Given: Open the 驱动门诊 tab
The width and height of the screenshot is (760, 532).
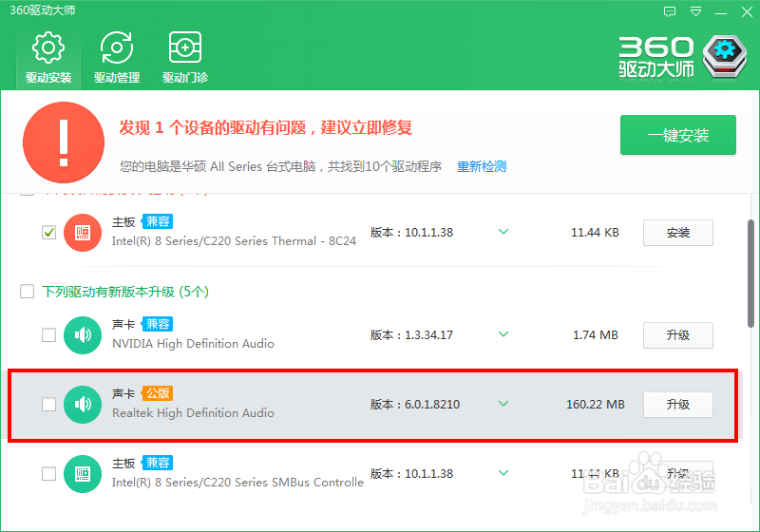Looking at the screenshot, I should pos(185,58).
